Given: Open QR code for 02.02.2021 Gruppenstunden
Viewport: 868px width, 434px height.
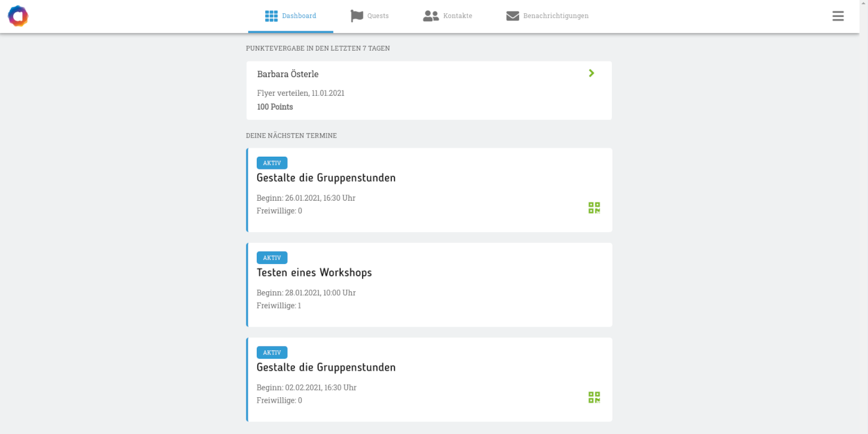Looking at the screenshot, I should (x=594, y=397).
